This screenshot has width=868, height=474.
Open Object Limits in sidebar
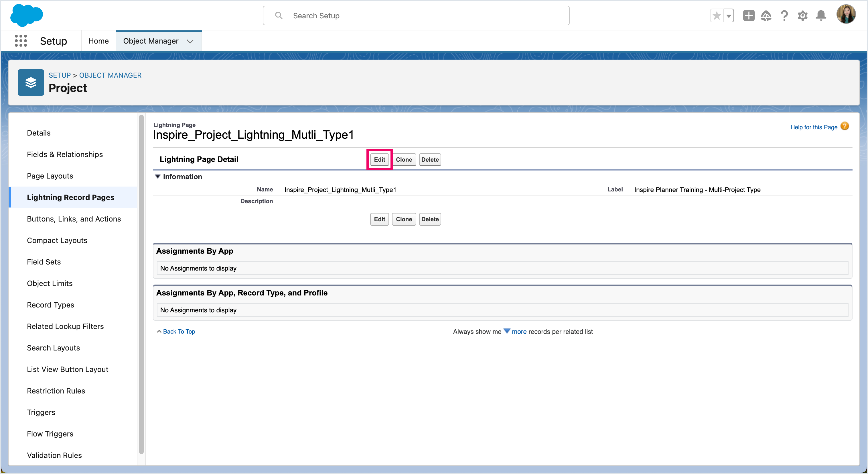point(50,283)
